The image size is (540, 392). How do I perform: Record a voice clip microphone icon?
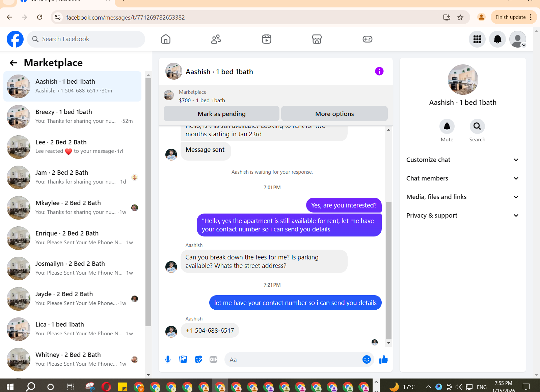coord(168,360)
